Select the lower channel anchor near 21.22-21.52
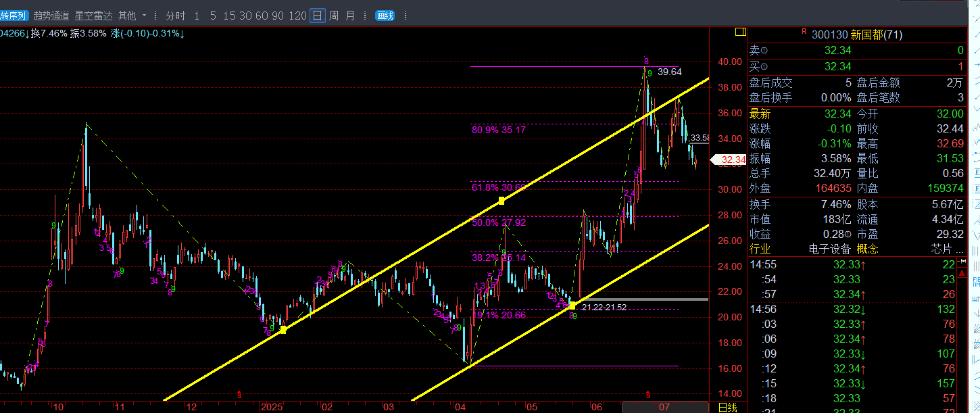Screen dimensions: 980x413 [x=572, y=306]
